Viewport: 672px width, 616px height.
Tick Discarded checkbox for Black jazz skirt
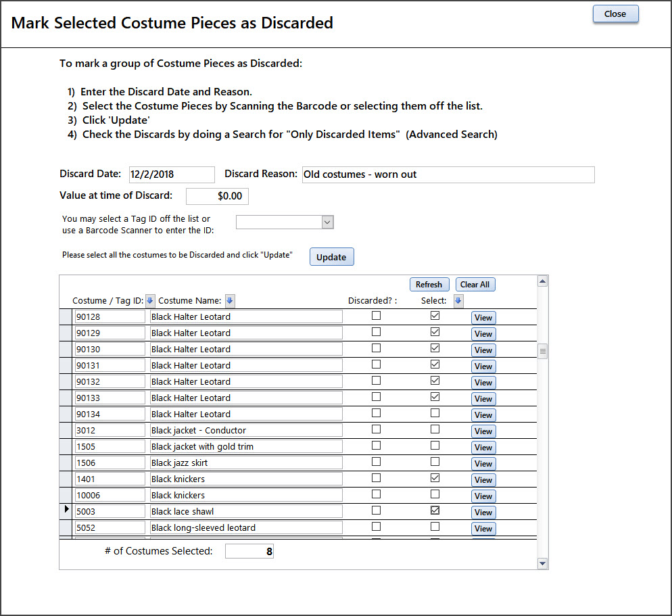pos(377,462)
